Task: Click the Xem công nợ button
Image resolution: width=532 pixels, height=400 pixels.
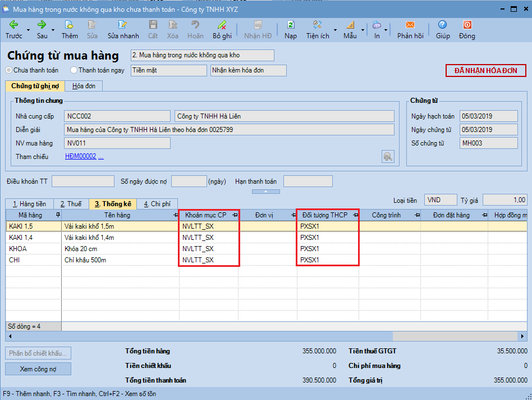Action: click(38, 369)
